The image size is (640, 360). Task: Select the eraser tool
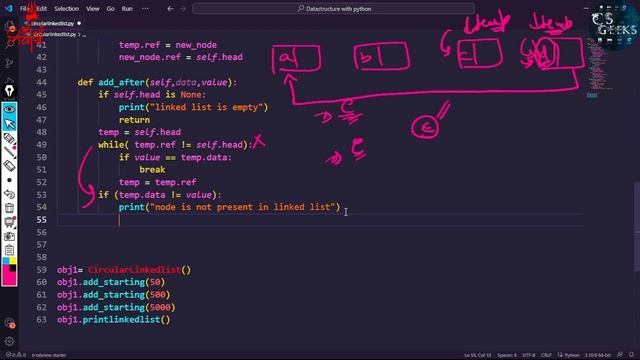click(x=9, y=166)
